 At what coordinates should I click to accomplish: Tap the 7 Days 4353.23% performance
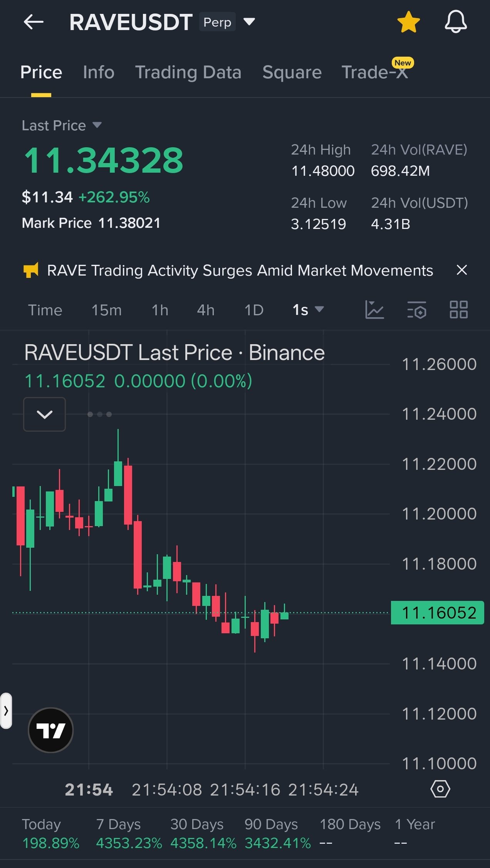coord(129,834)
